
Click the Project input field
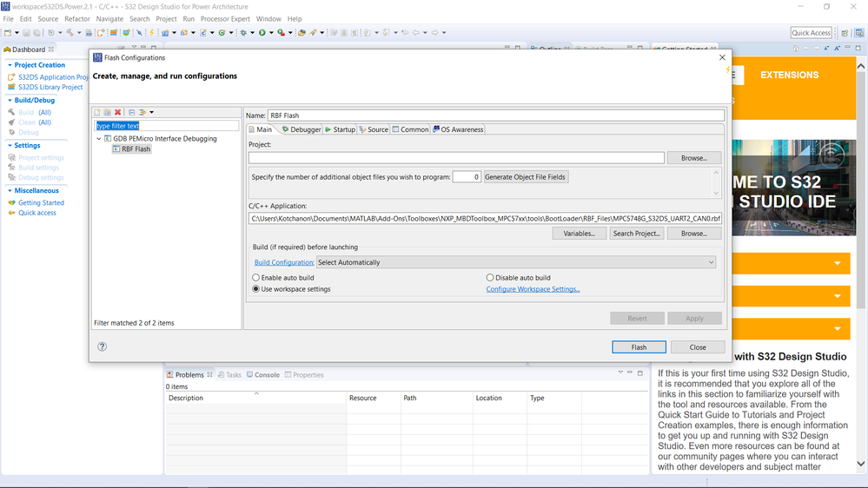coord(456,158)
